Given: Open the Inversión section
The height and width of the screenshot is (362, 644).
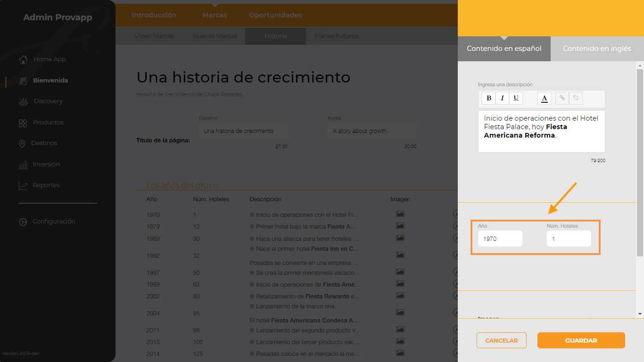Looking at the screenshot, I should [39, 165].
